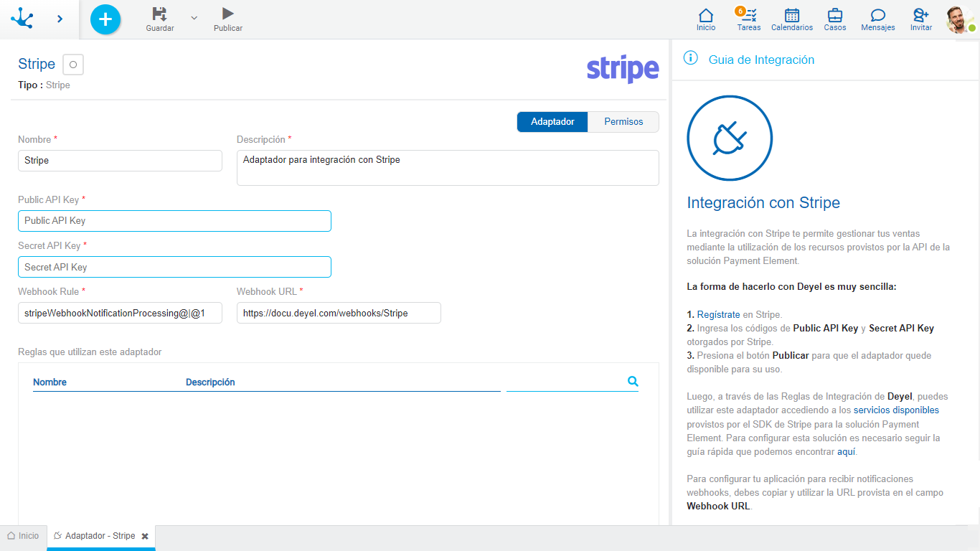Click the Integración con Stripe heading
This screenshot has height=551, width=980.
[x=763, y=203]
